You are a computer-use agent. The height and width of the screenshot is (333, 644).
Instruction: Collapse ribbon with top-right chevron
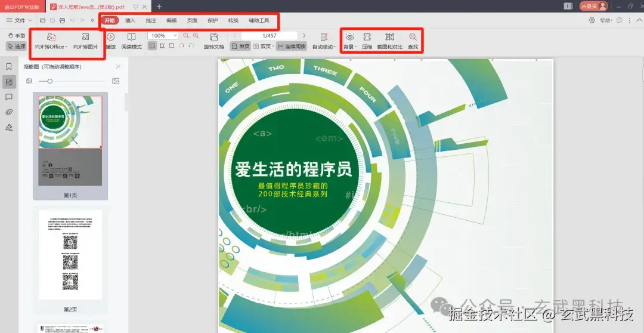pyautogui.click(x=639, y=20)
